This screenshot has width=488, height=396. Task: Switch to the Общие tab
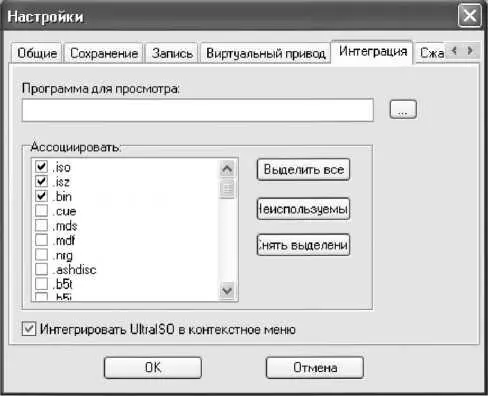point(37,53)
